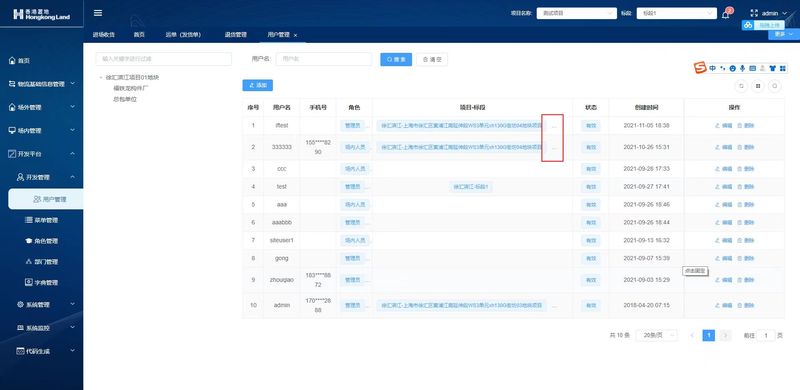
Task: Collapse 开发平台 sidebar menu
Action: coord(42,154)
